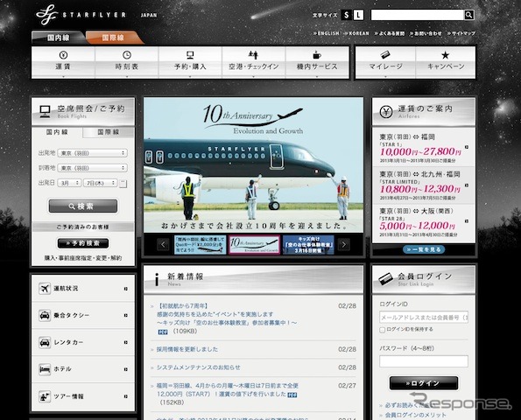Open the マイレージ menu with card icon

[x=385, y=62]
